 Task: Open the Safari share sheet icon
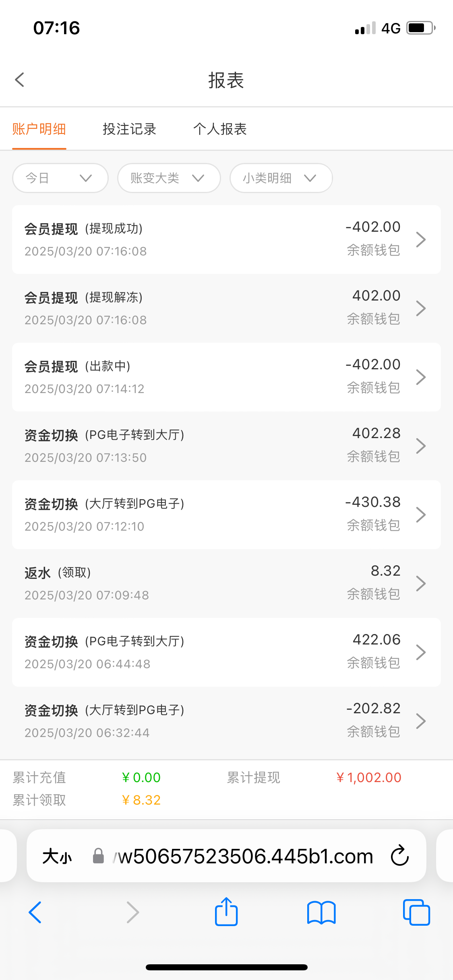[226, 912]
